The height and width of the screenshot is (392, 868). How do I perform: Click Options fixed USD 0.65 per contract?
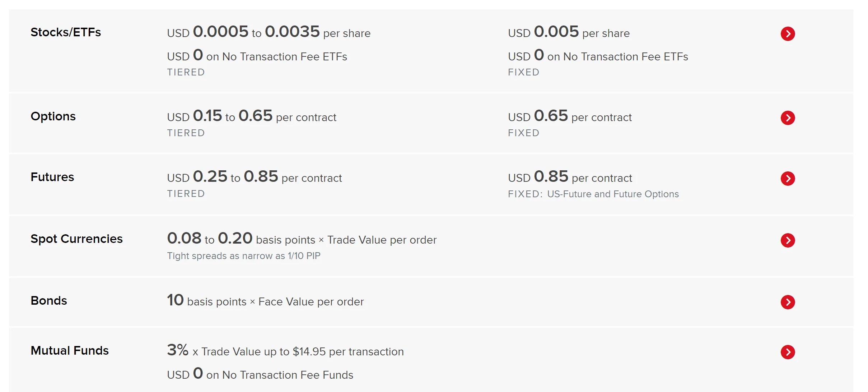[570, 116]
